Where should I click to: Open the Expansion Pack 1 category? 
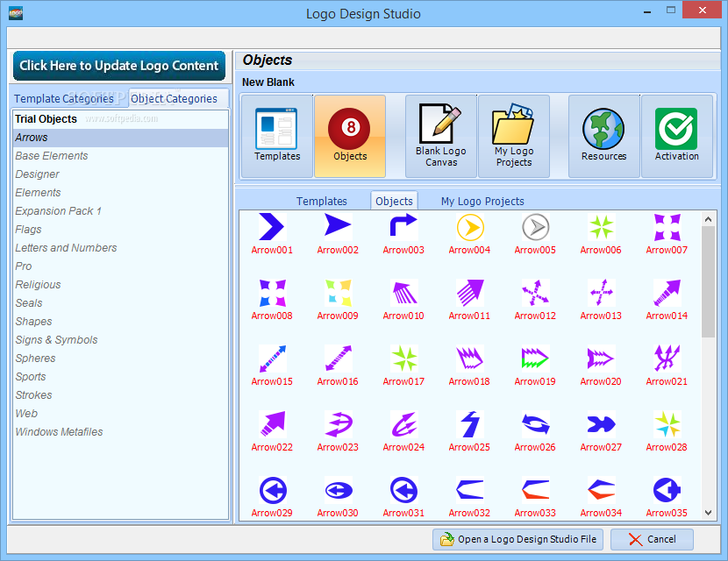click(x=121, y=211)
